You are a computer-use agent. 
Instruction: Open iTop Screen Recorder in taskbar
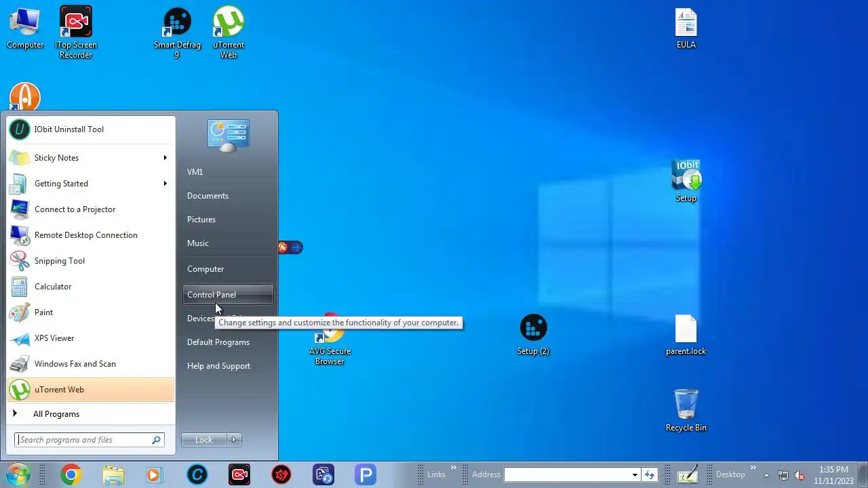(x=239, y=474)
